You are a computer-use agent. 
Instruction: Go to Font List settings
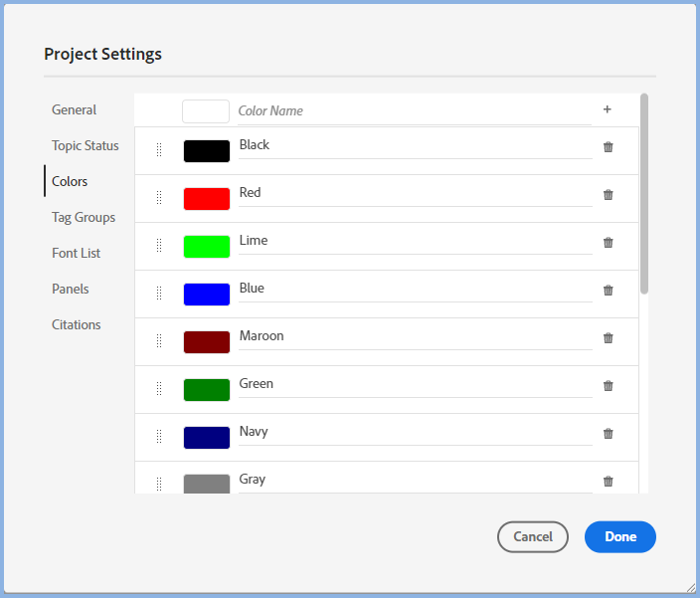77,254
